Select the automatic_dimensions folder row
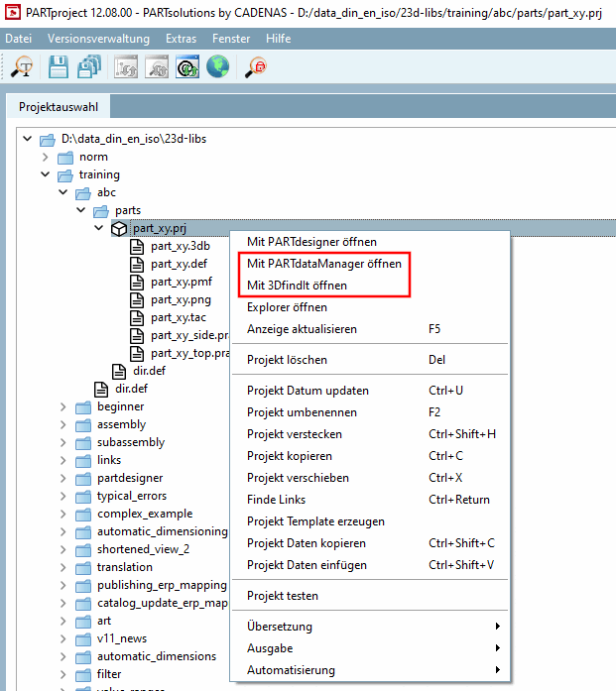The height and width of the screenshot is (691, 616). pyautogui.click(x=157, y=656)
